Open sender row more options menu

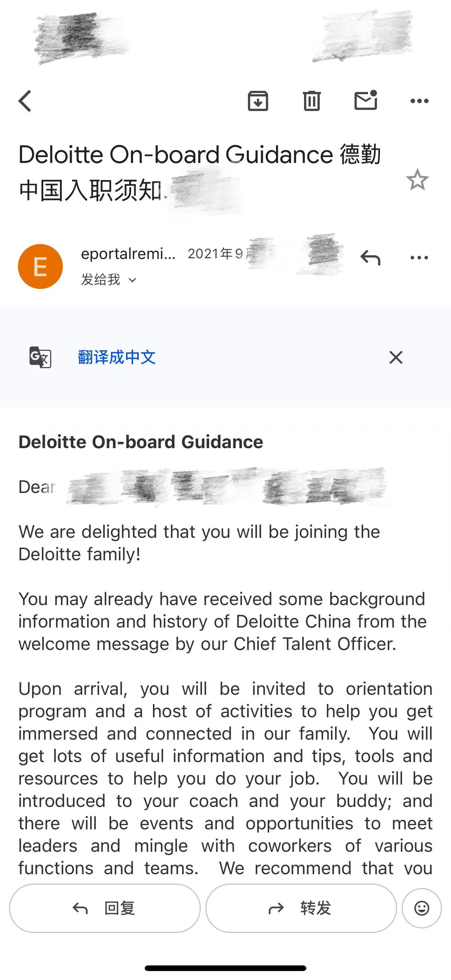(x=420, y=258)
